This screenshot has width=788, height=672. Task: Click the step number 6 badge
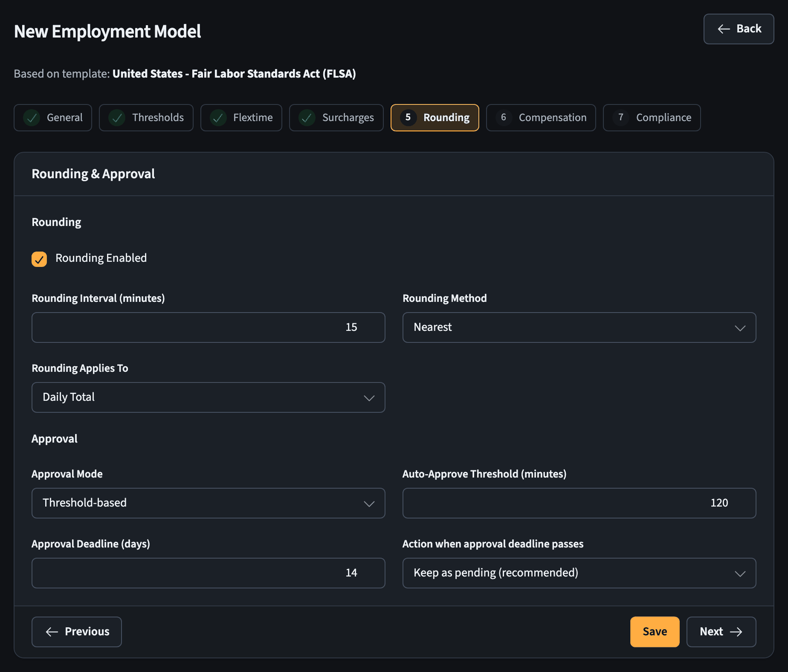pyautogui.click(x=503, y=118)
